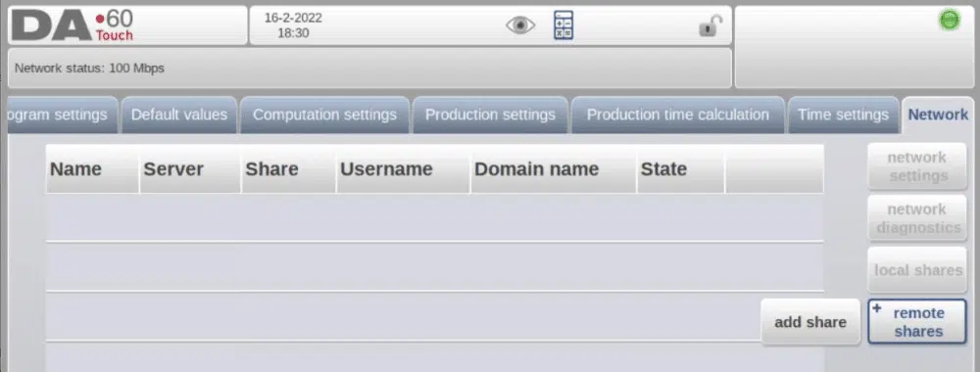Open network diagnostics
Screen dimensions: 980x372
point(917,218)
